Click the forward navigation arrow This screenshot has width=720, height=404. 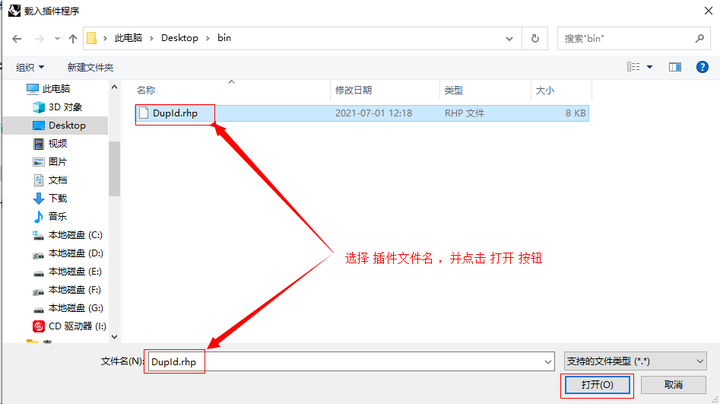[39, 39]
